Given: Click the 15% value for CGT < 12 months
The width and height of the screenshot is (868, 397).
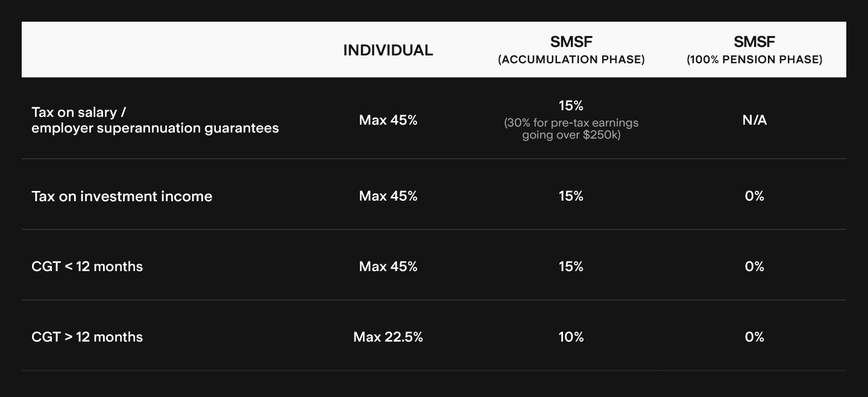Looking at the screenshot, I should (571, 266).
